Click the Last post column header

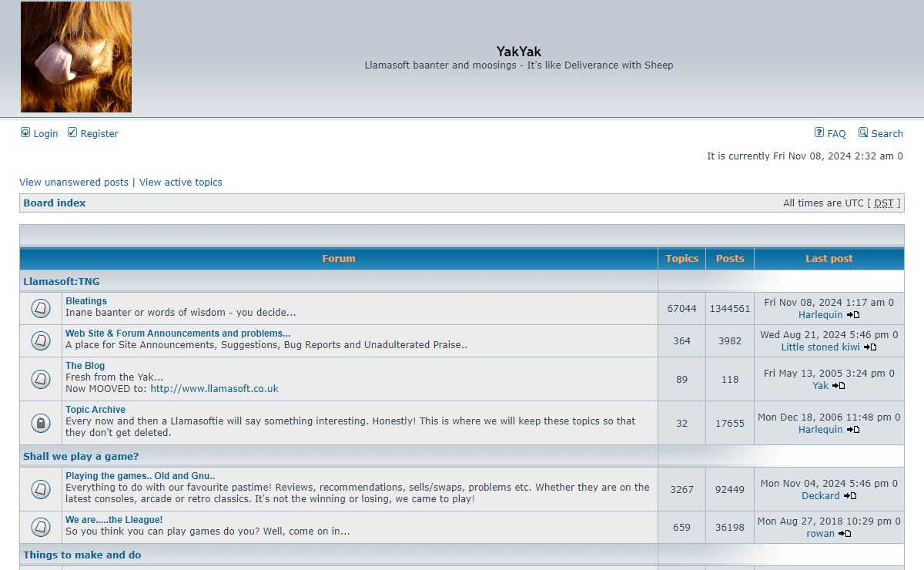point(829,259)
